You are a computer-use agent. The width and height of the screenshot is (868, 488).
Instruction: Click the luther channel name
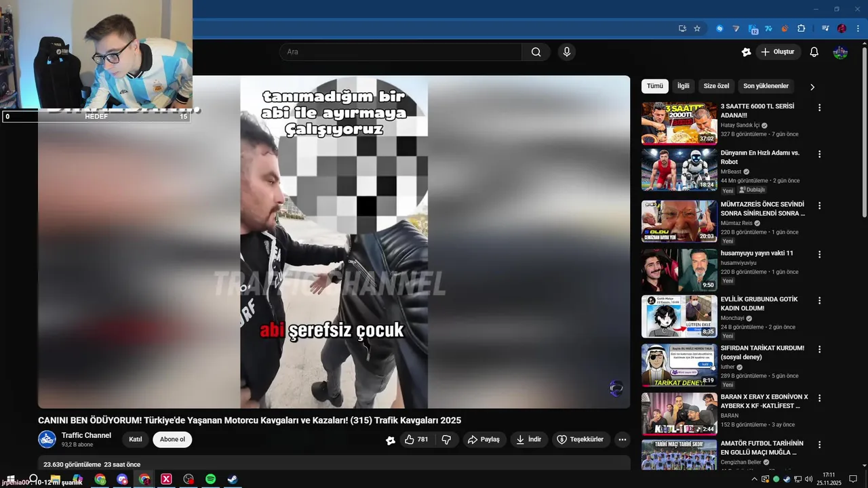[x=728, y=367]
